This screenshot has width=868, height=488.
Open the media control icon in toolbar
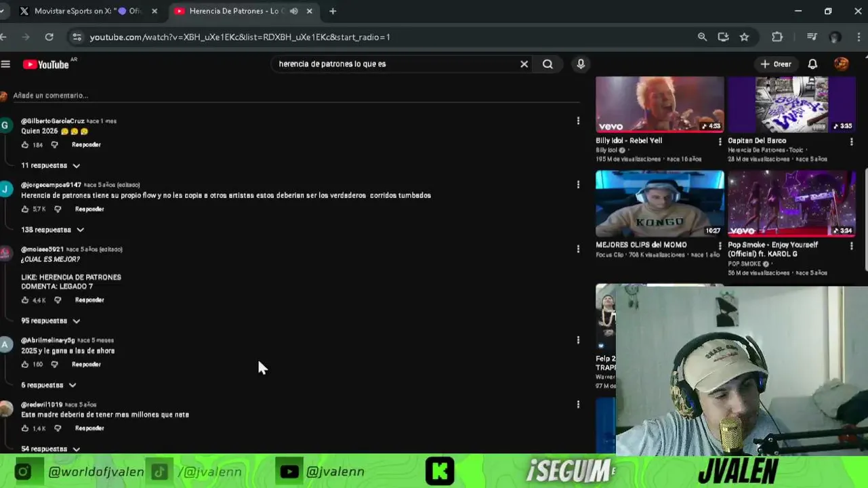coord(812,37)
